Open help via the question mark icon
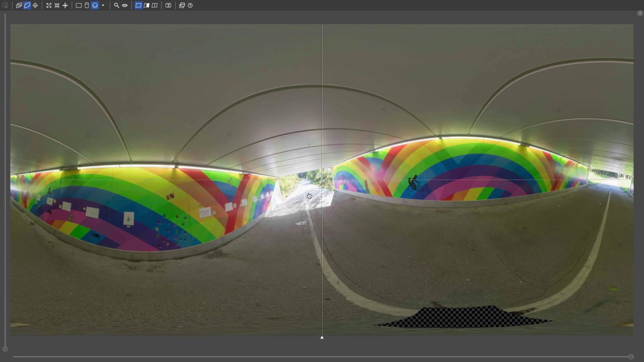This screenshot has height=362, width=644. click(190, 6)
